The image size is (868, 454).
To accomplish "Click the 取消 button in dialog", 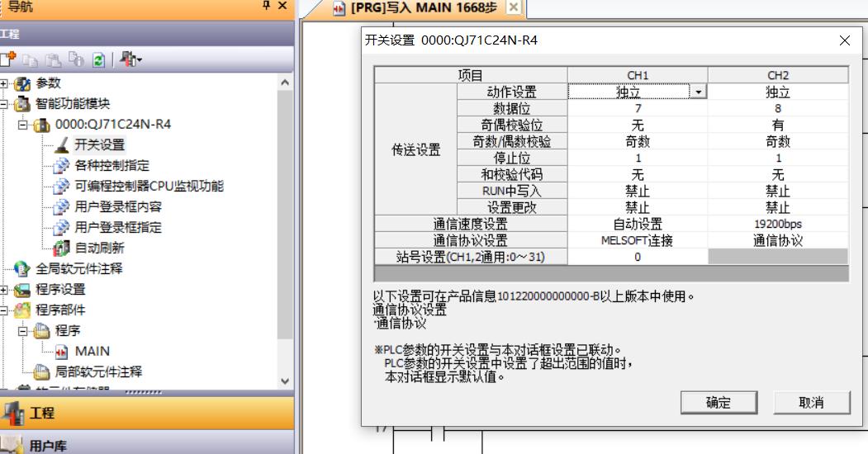I will [811, 402].
